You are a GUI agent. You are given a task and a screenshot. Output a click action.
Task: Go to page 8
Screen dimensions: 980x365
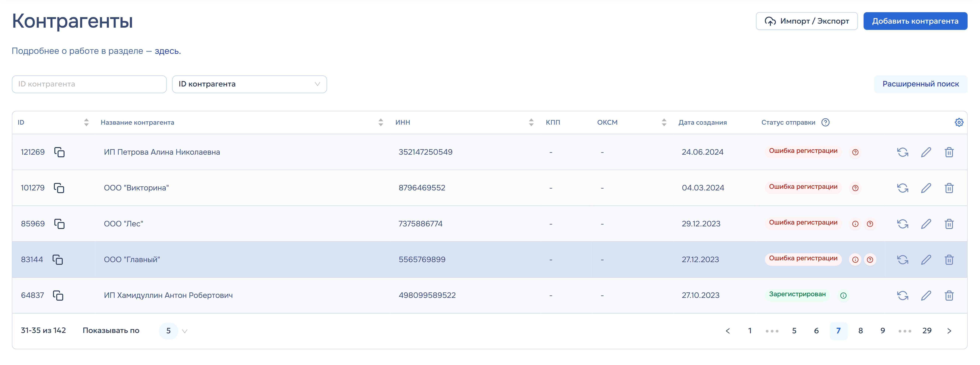[x=860, y=331]
